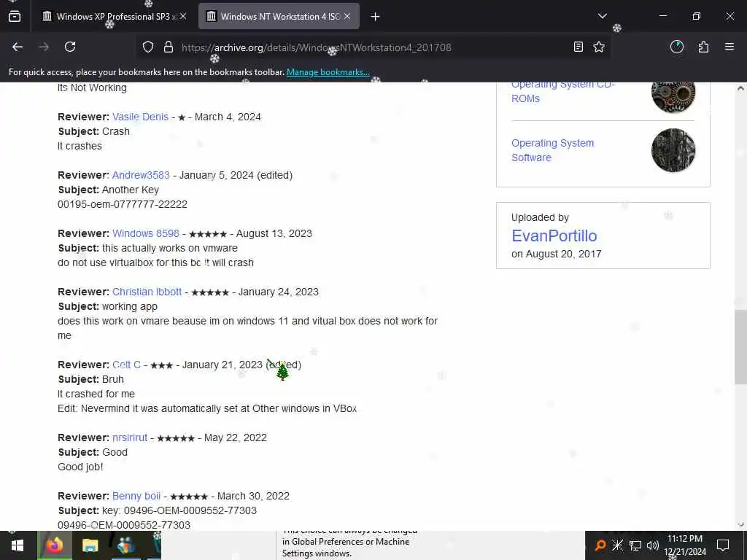Select text 'It crashes'
747x560 pixels.
80,146
